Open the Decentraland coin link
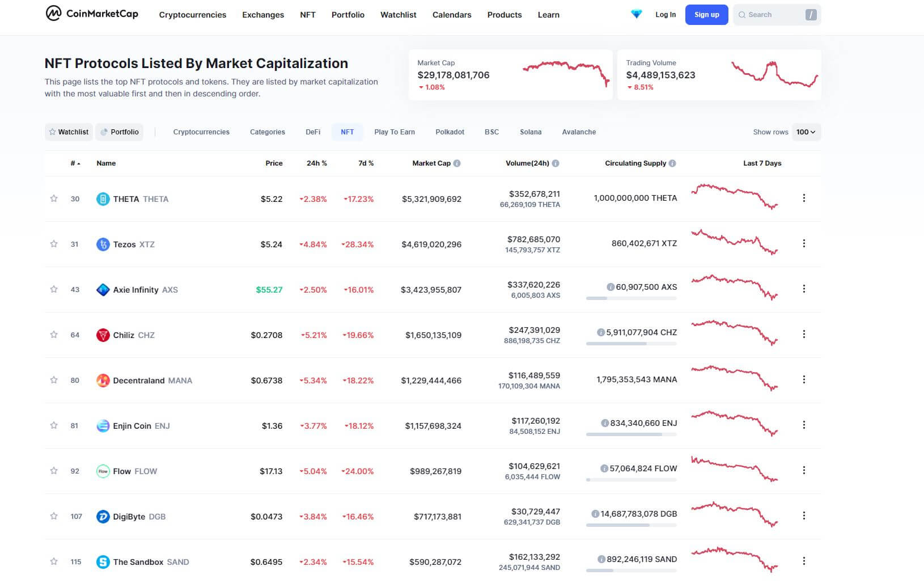Image resolution: width=924 pixels, height=583 pixels. tap(152, 381)
